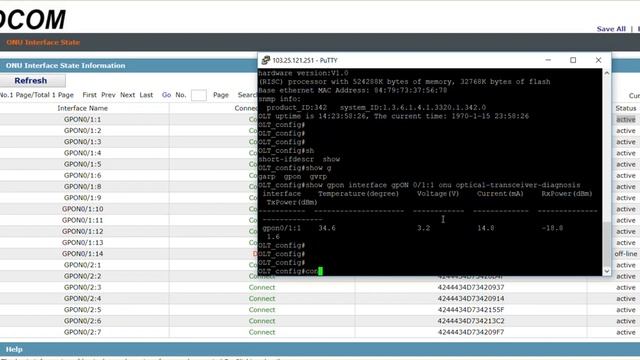The width and height of the screenshot is (640, 360).
Task: Click the active status for GPON0/2:7
Action: tap(626, 332)
